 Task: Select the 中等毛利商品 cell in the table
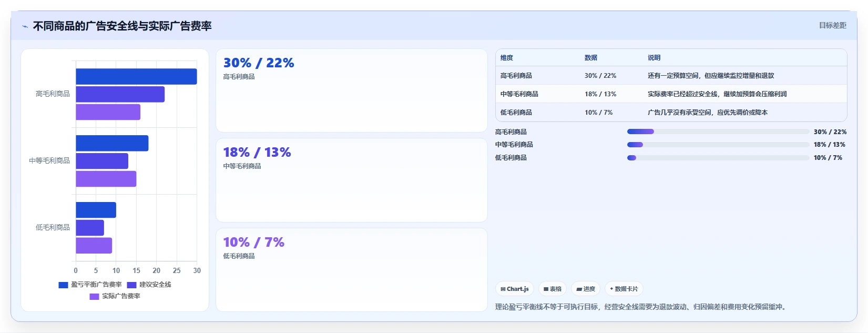[519, 94]
